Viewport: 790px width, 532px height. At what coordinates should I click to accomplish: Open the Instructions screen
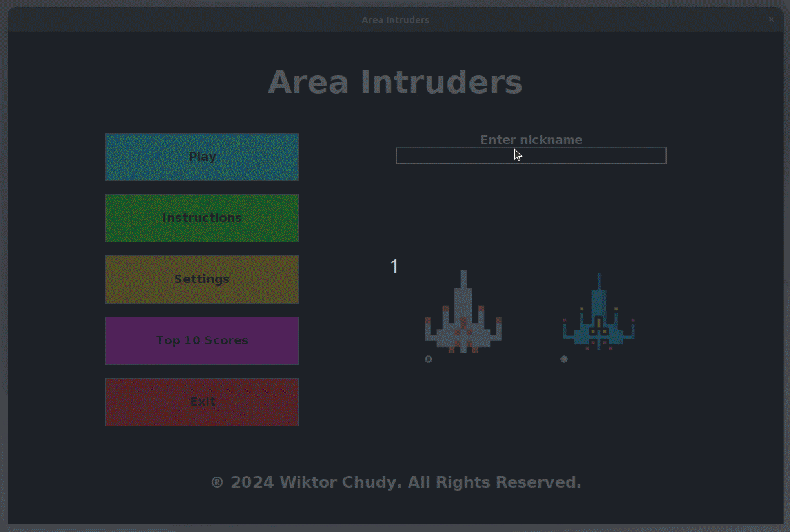(202, 218)
